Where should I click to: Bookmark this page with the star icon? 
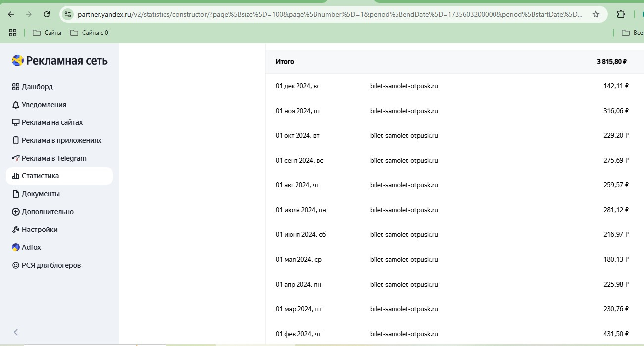tap(596, 14)
